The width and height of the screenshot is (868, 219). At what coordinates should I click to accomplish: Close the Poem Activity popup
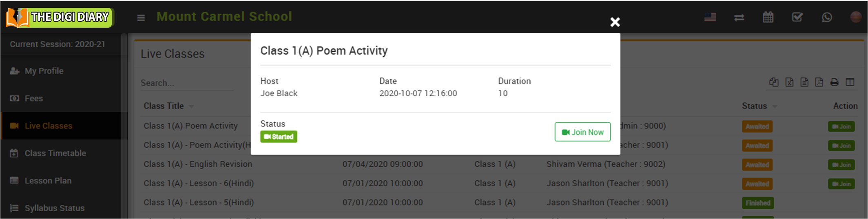pyautogui.click(x=615, y=22)
